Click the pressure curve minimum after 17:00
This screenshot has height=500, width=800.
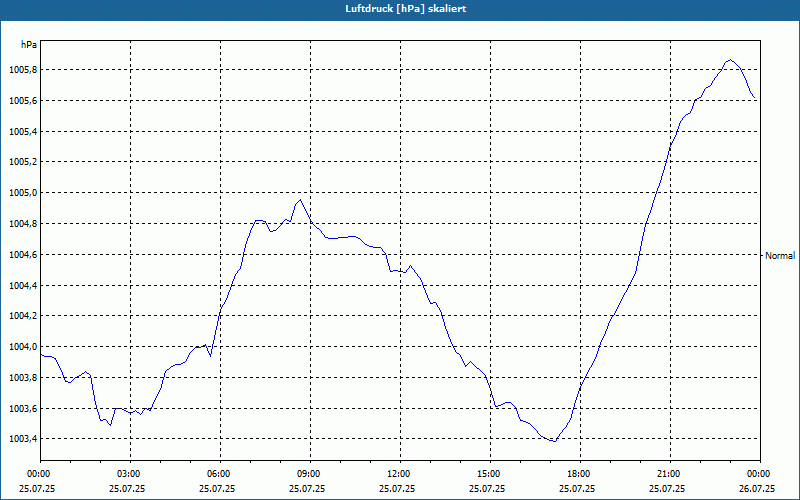click(x=555, y=441)
